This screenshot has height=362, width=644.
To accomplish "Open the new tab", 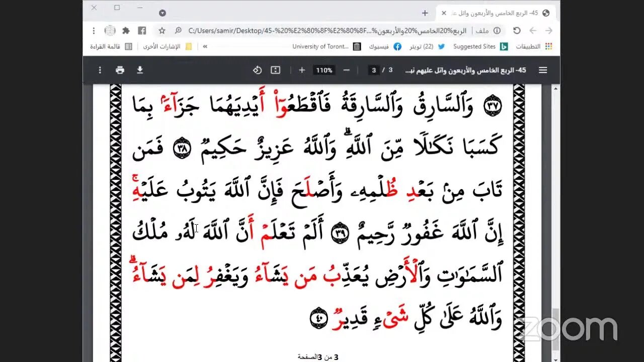I will click(x=425, y=13).
